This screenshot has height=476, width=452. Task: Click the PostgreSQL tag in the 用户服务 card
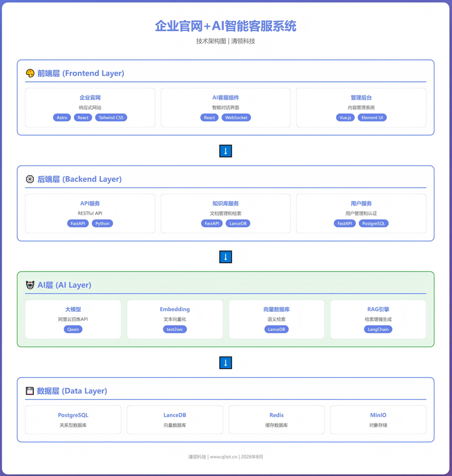373,224
